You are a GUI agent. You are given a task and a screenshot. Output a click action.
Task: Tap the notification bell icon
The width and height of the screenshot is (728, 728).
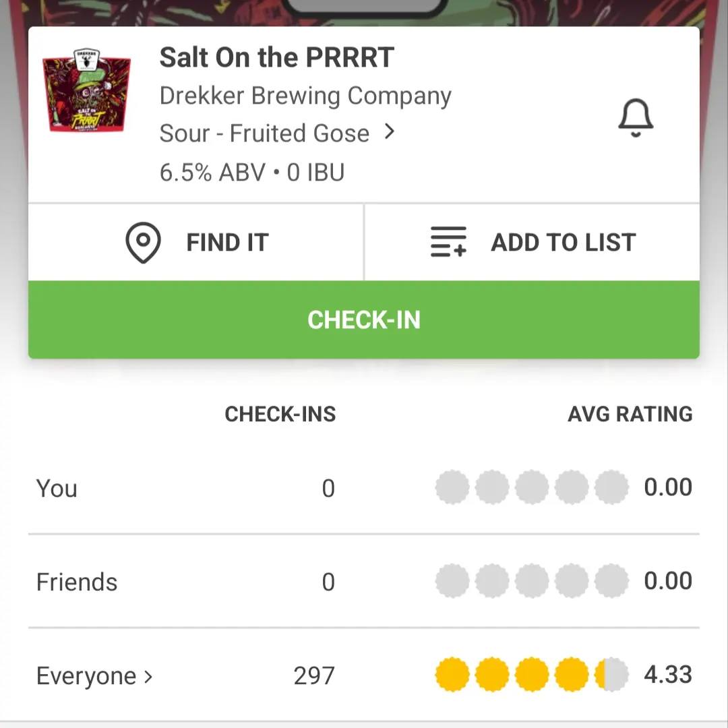[x=636, y=118]
